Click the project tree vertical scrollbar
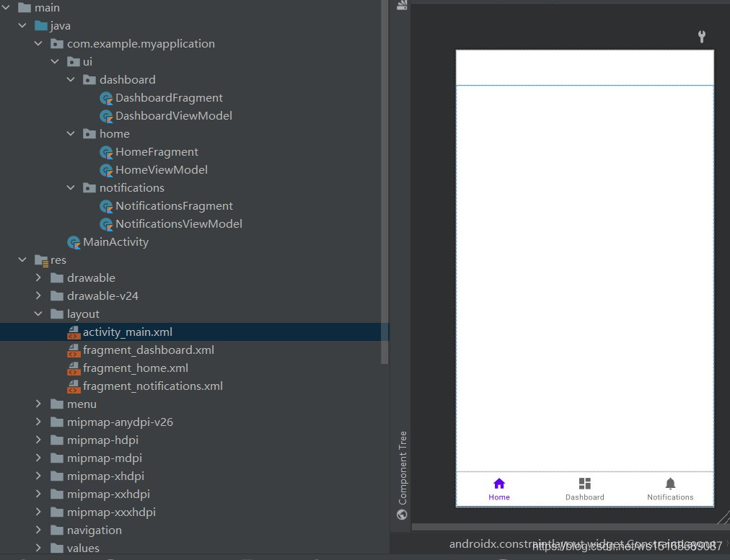 pos(384,182)
